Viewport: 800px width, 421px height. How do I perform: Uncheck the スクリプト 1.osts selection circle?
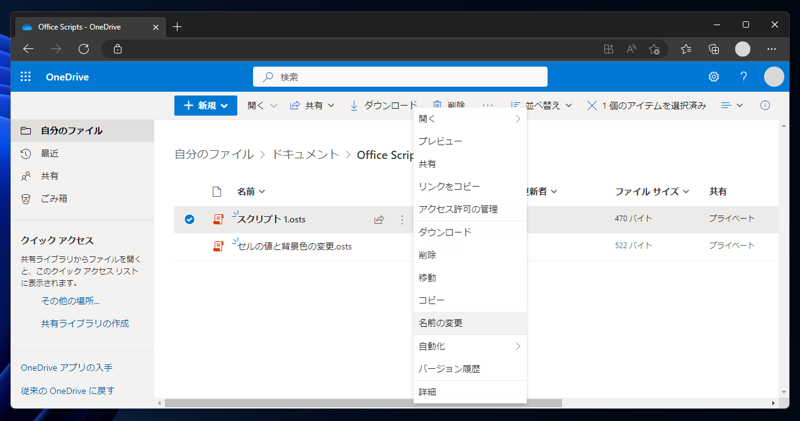tap(189, 219)
